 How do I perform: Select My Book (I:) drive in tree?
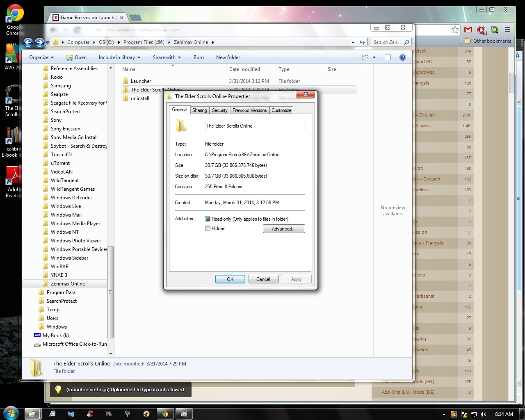coord(55,336)
